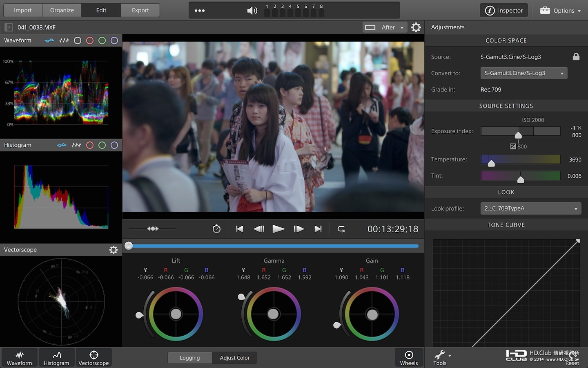Open Vectorscope settings gear
This screenshot has width=588, height=368.
coord(114,250)
